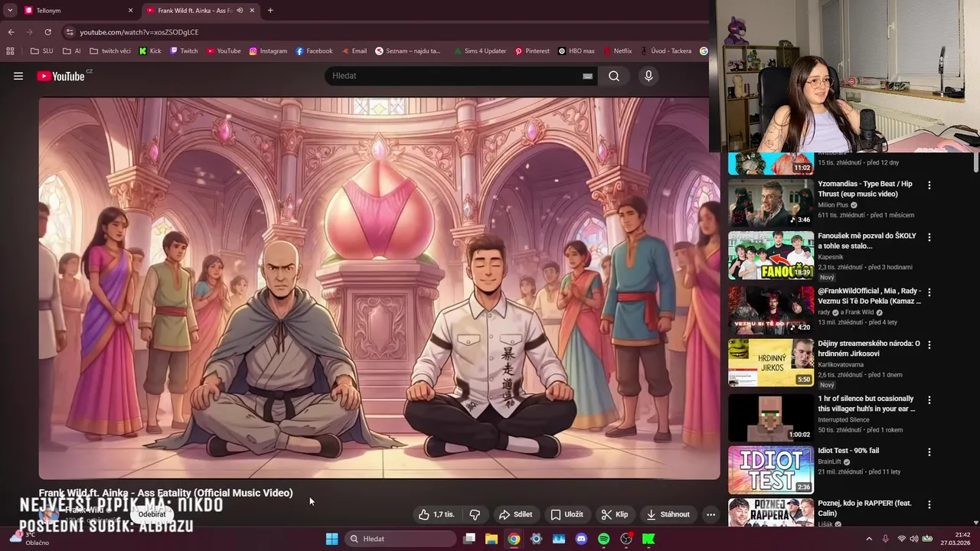Open the Idiot Test - 90% fail title
This screenshot has width=980, height=551.
tap(848, 451)
